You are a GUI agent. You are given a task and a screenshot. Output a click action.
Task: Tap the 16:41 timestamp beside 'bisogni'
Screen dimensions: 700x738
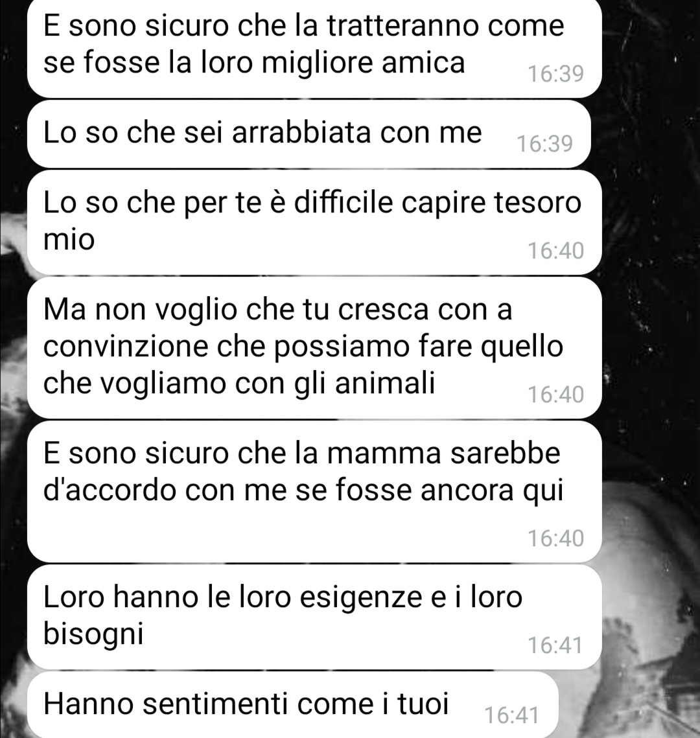click(555, 645)
